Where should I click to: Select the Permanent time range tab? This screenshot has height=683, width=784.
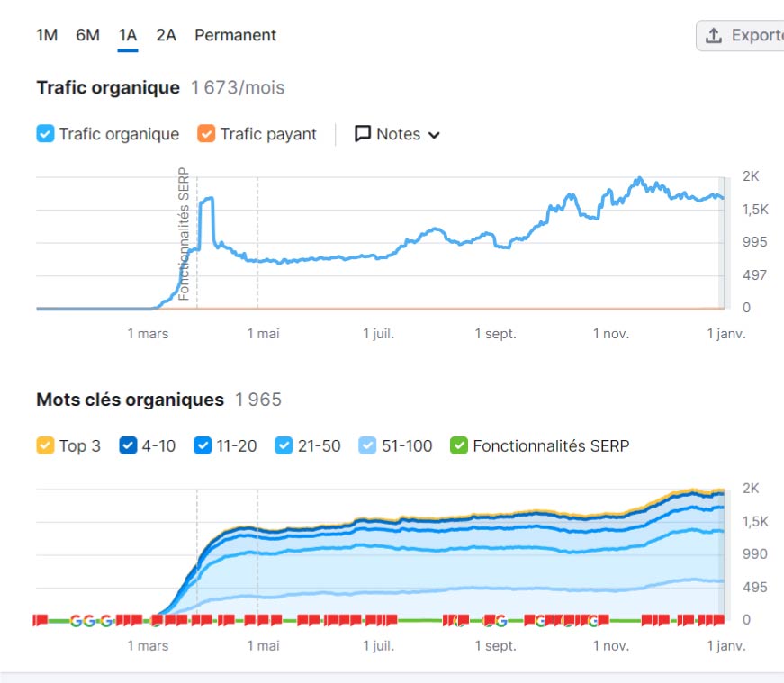[x=235, y=35]
